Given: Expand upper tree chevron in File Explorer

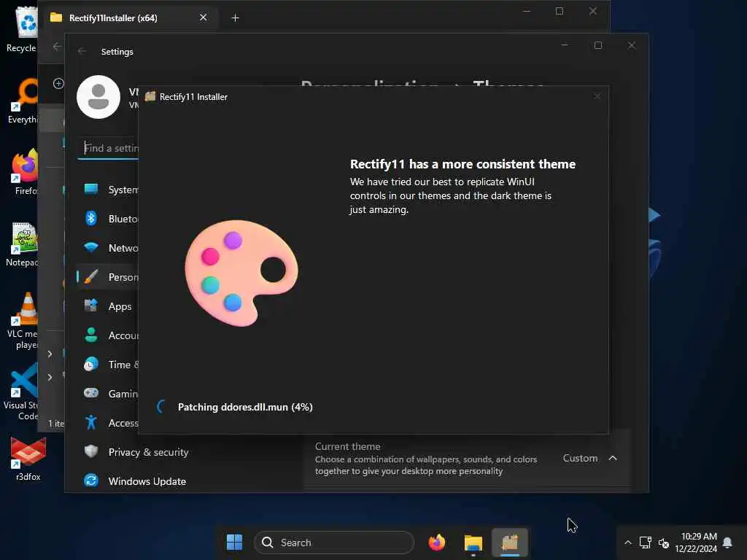Looking at the screenshot, I should 50,354.
